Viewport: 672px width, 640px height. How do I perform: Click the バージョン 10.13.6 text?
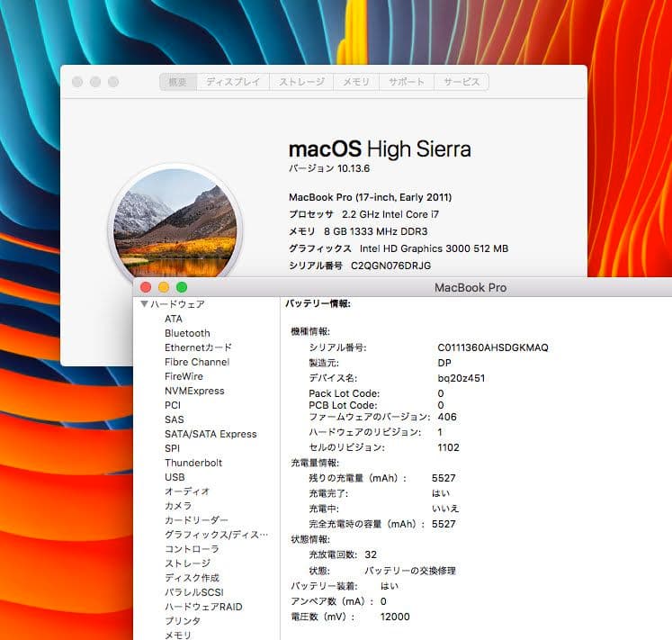(329, 168)
